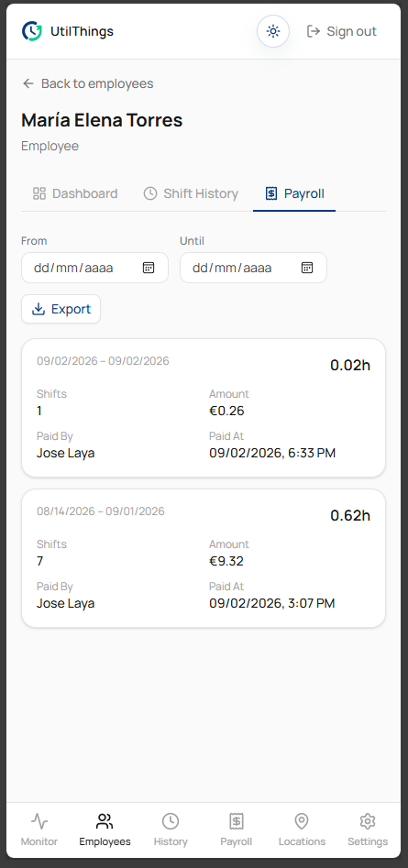Open the Locations label in bottom nav
This screenshot has height=868, width=408.
point(302,841)
